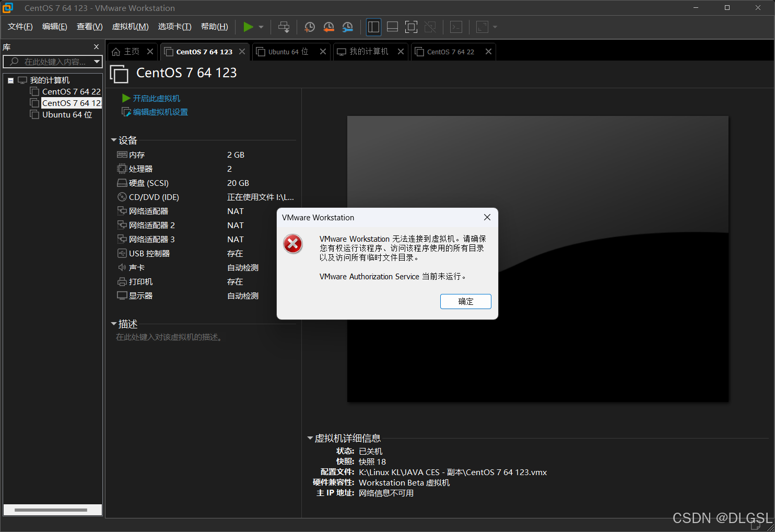Click the send Ctrl+Alt+Del toolbar icon

(284, 27)
